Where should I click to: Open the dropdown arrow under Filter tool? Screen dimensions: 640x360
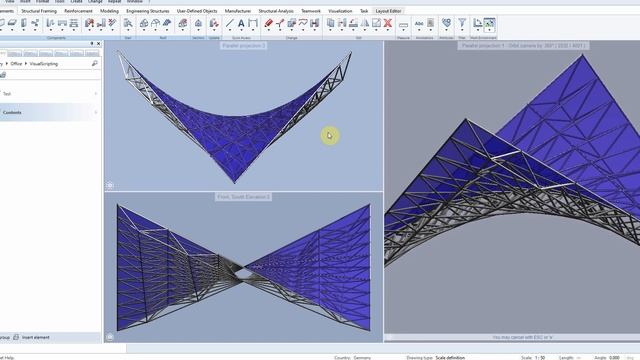coord(462,31)
